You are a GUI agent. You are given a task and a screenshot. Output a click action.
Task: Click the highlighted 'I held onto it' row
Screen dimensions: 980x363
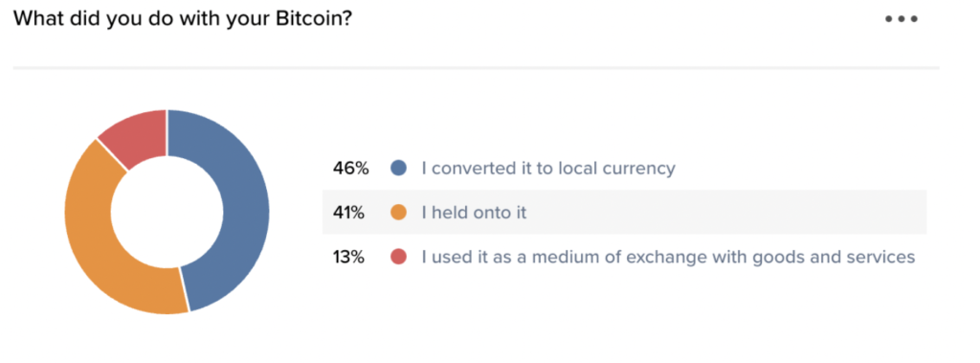[624, 213]
